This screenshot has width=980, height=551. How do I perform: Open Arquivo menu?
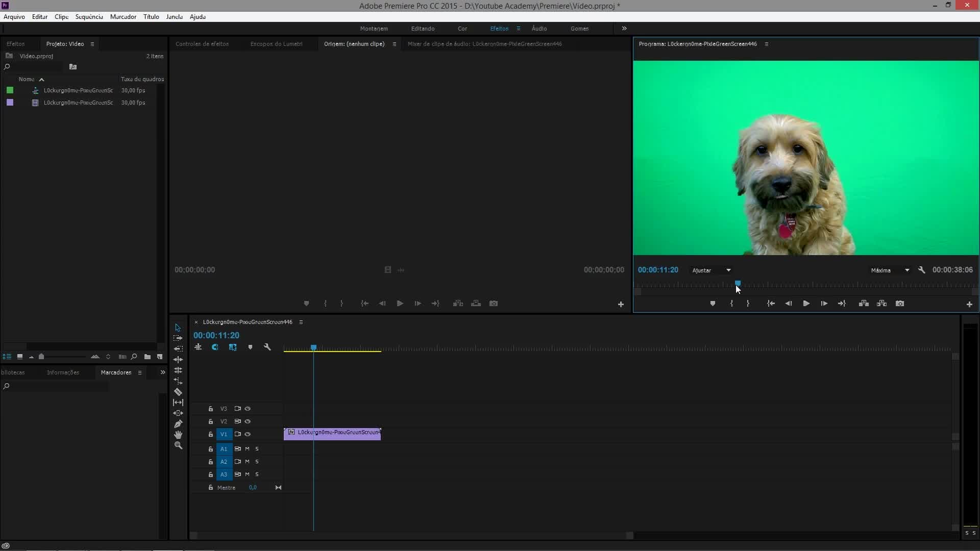click(14, 17)
